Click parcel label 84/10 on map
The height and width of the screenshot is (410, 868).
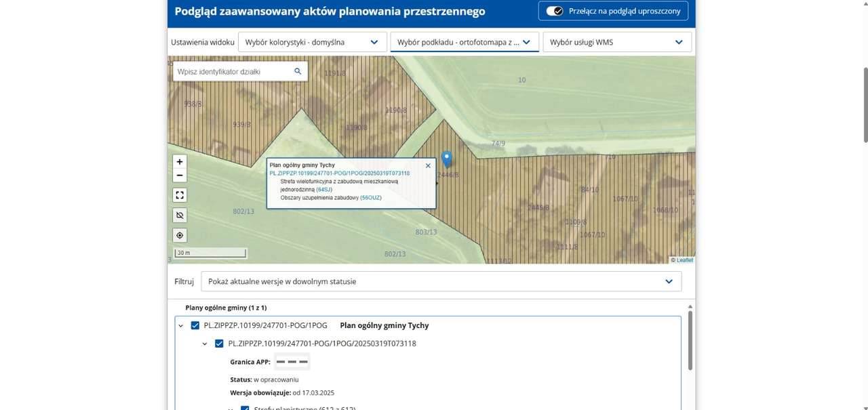[590, 190]
